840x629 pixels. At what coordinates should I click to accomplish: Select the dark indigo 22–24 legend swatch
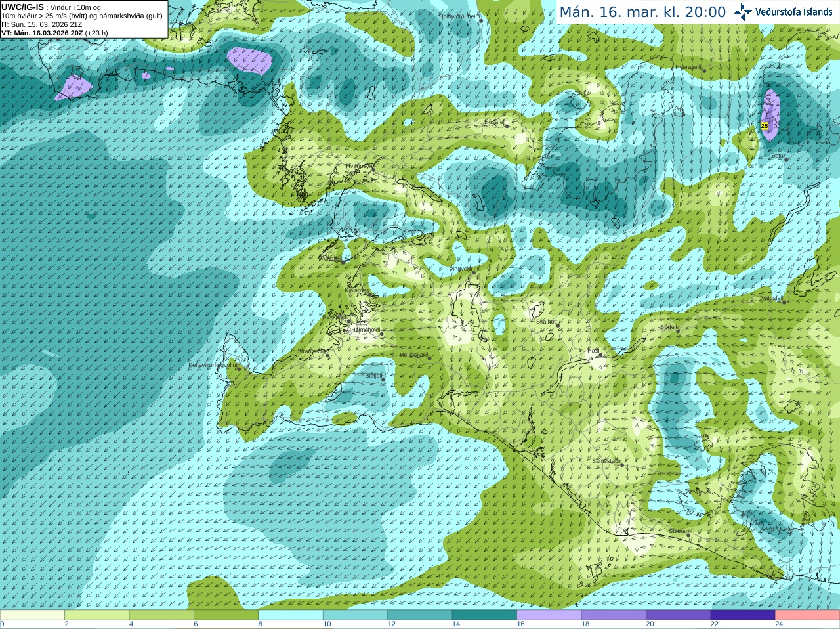pos(744,615)
